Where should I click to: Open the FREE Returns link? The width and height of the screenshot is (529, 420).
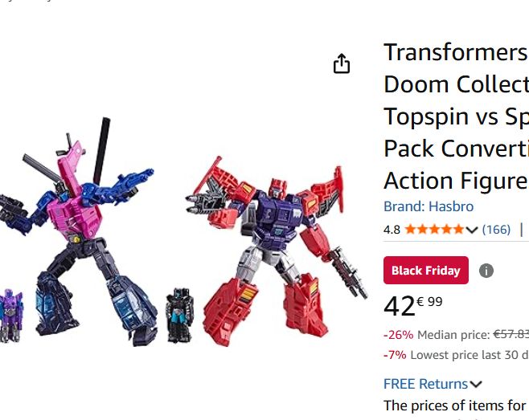tap(425, 384)
